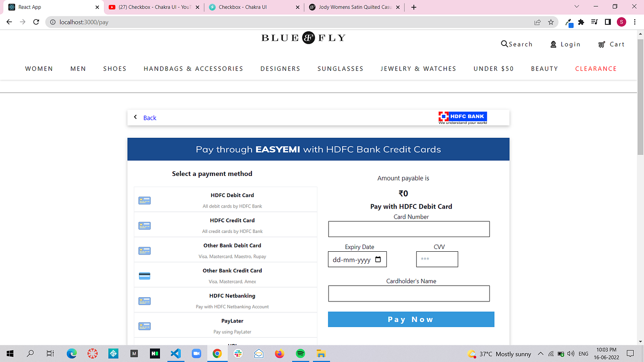Show hidden system tray icons chevron

[540, 354]
